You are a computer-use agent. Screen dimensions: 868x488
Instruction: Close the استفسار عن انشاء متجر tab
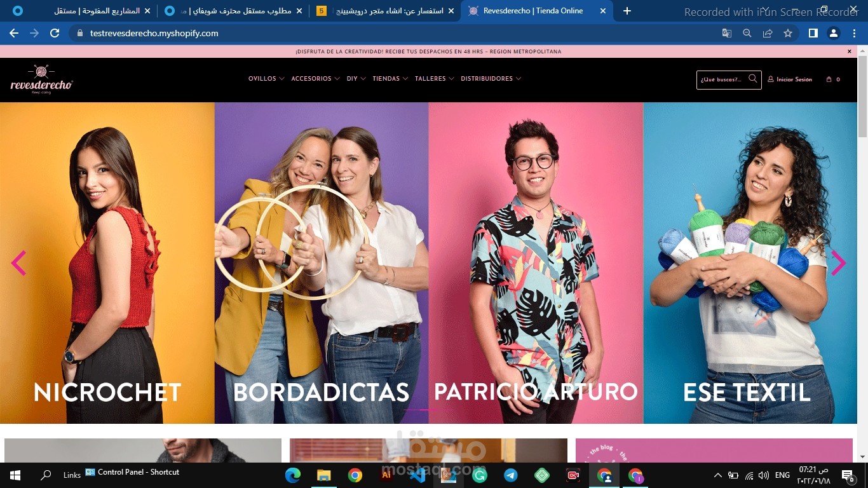451,11
